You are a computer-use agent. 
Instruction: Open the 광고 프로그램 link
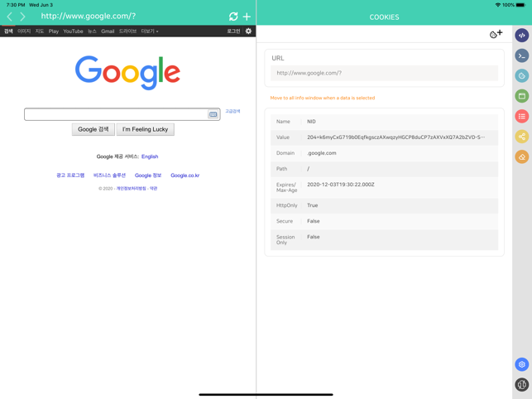70,175
